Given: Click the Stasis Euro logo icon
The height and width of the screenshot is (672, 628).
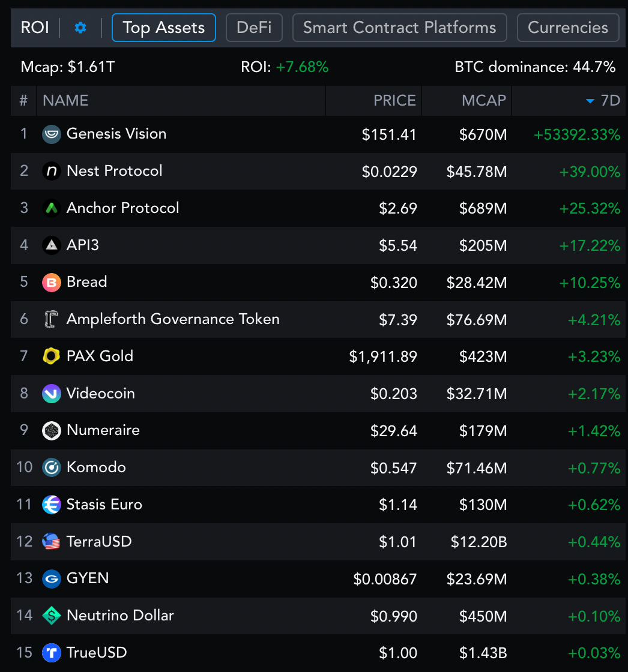Looking at the screenshot, I should (52, 505).
